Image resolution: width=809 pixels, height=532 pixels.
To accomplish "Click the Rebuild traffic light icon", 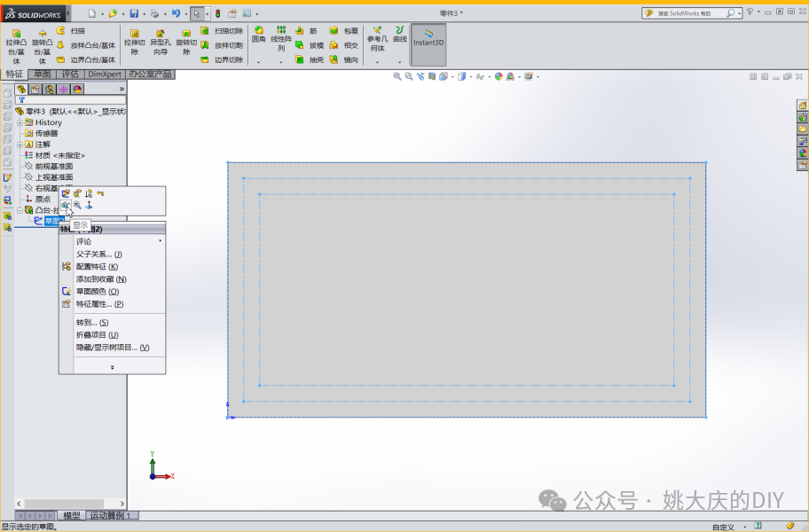I will click(x=218, y=14).
